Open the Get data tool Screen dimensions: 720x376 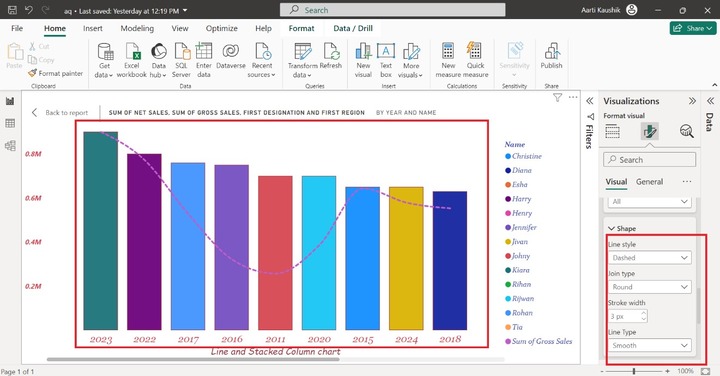pos(104,60)
